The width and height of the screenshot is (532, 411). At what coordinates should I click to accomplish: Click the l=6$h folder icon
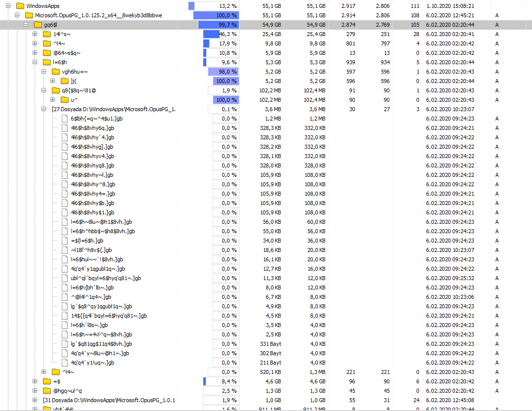tap(47, 62)
